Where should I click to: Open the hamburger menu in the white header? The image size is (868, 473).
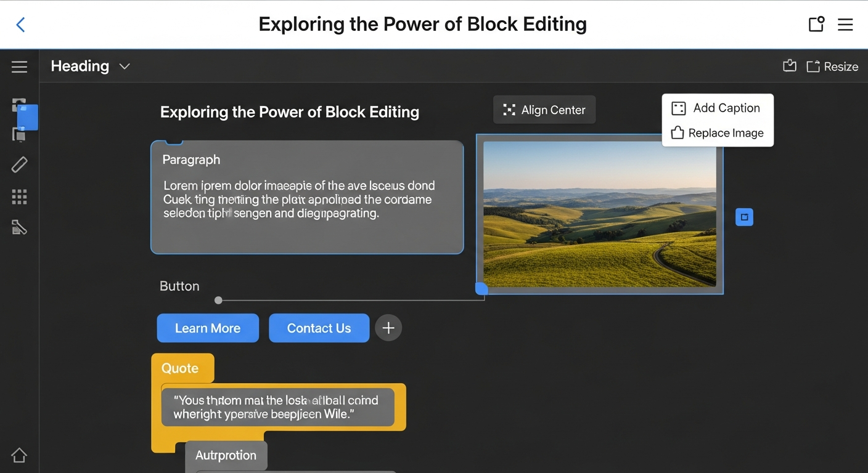click(845, 25)
